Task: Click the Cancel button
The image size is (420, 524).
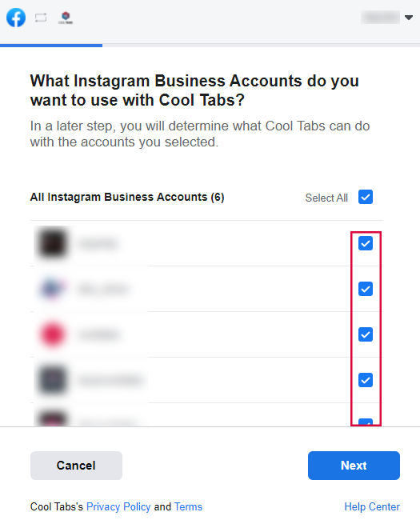Action: pyautogui.click(x=76, y=466)
